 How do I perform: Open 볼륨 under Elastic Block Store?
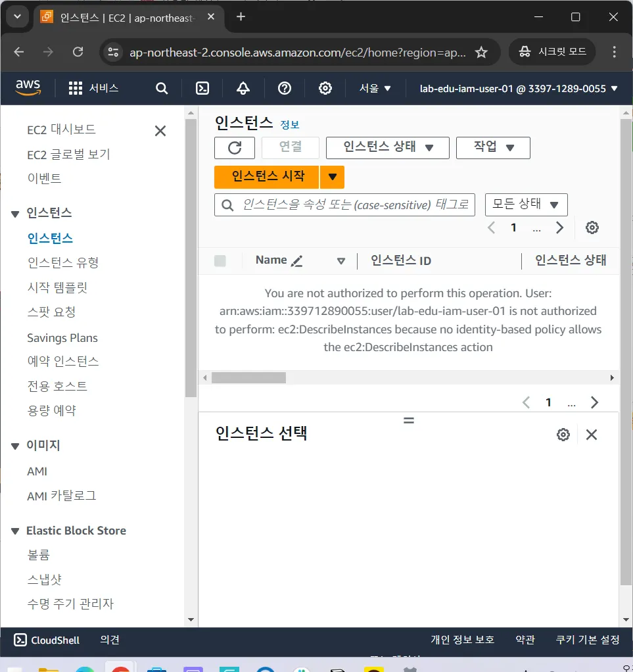pyautogui.click(x=39, y=555)
